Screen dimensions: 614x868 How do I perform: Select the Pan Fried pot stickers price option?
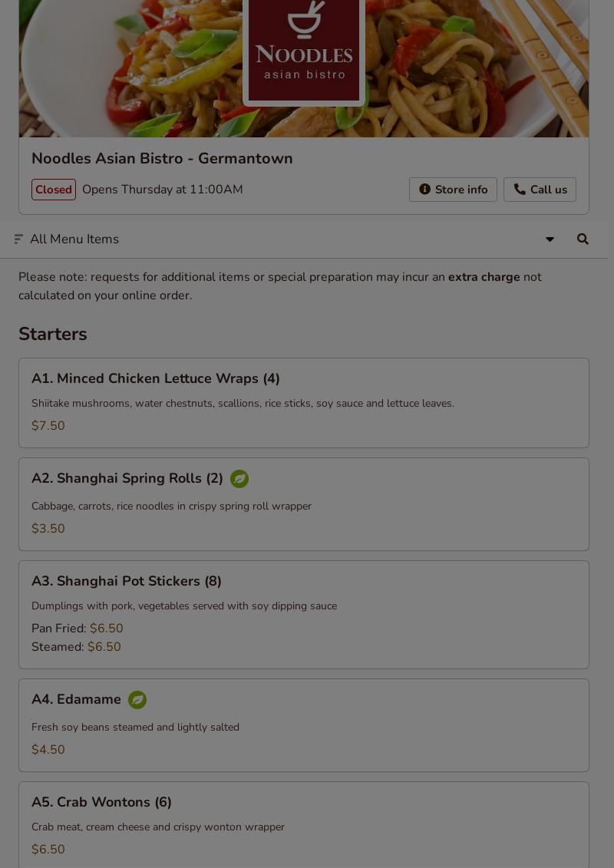click(x=78, y=629)
